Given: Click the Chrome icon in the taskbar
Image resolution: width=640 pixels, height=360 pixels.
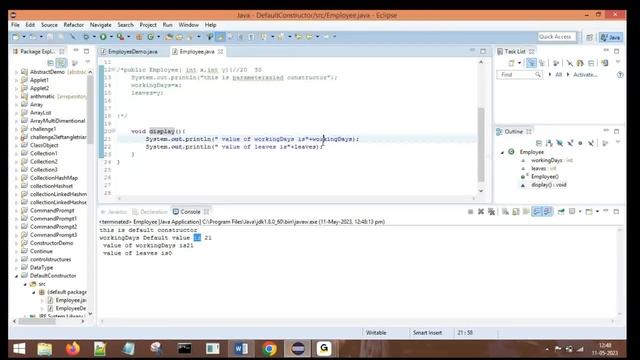Looking at the screenshot, I should (269, 349).
